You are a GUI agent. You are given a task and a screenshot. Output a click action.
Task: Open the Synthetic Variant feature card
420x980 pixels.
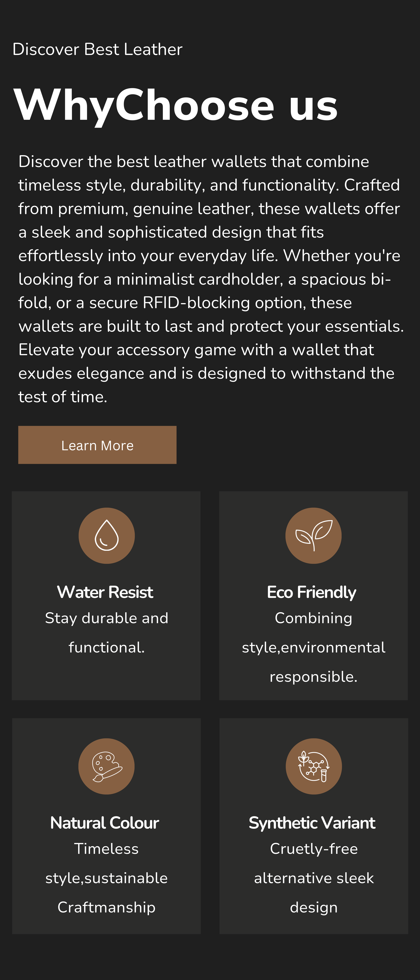click(x=314, y=826)
